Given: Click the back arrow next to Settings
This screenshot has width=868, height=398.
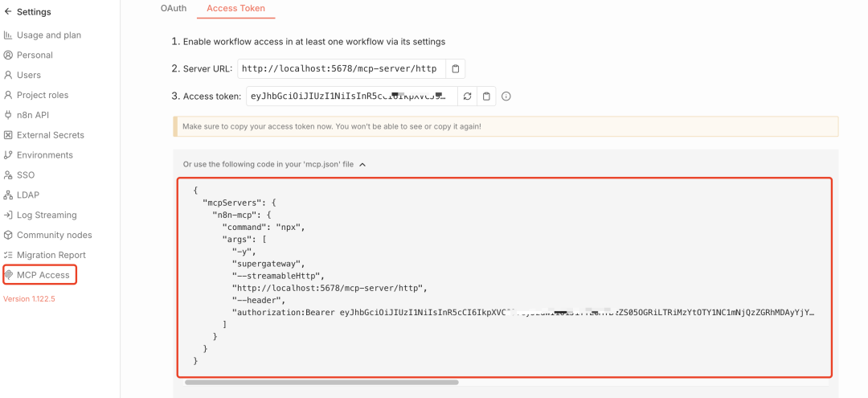Looking at the screenshot, I should (8, 12).
